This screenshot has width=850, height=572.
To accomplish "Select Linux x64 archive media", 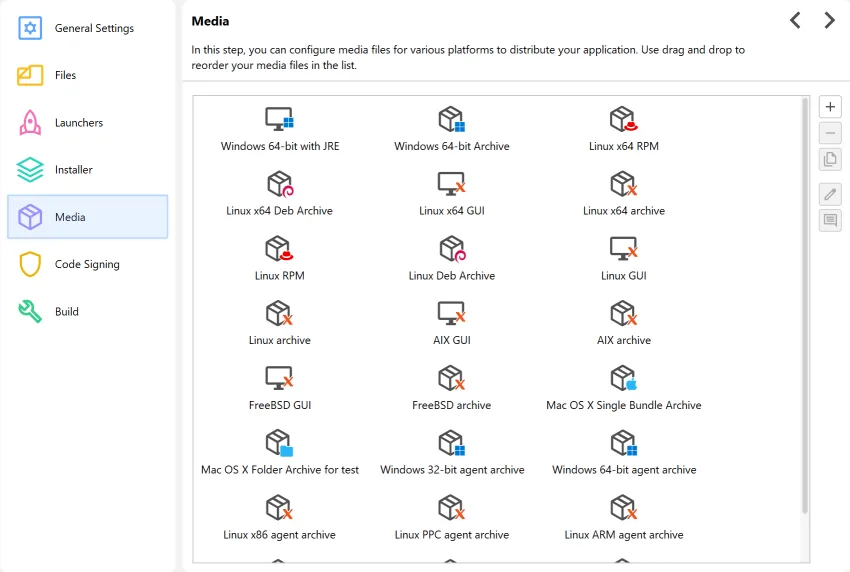I will pos(623,194).
